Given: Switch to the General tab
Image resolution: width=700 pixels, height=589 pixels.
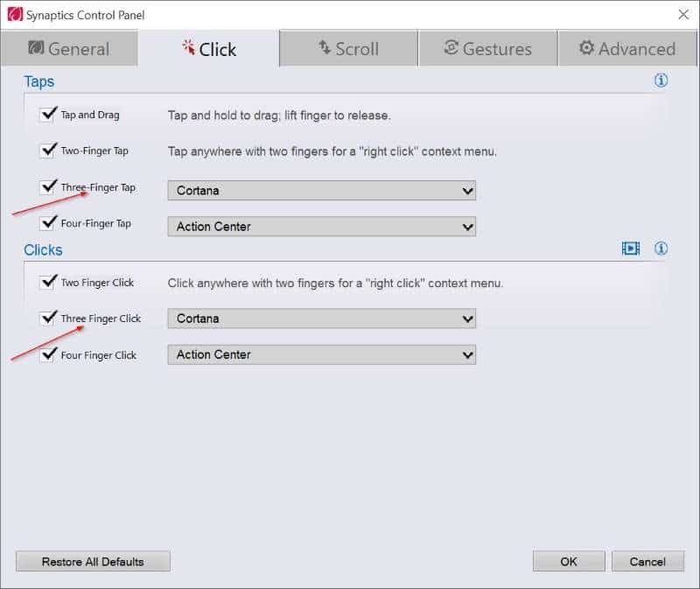Looking at the screenshot, I should [x=69, y=49].
